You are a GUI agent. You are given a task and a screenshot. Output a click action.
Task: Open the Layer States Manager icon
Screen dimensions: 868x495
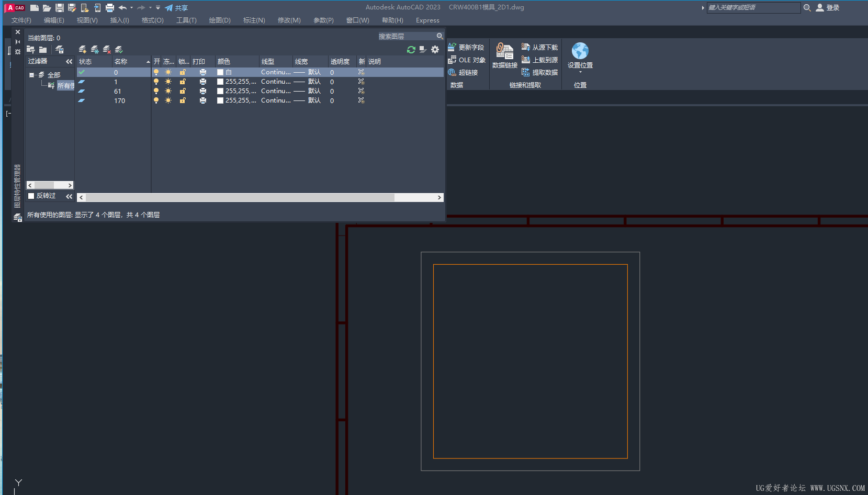tap(60, 50)
